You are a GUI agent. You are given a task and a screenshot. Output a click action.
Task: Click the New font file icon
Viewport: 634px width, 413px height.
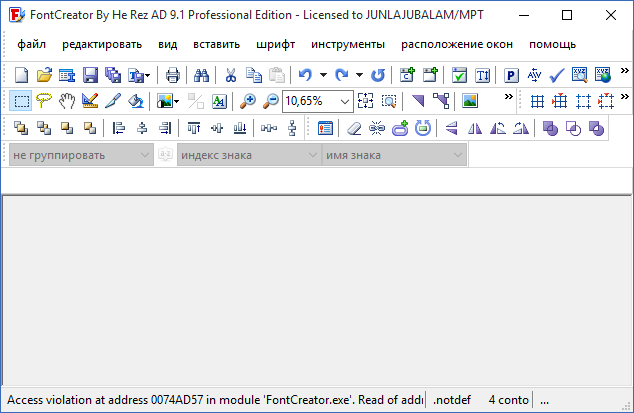(21, 75)
